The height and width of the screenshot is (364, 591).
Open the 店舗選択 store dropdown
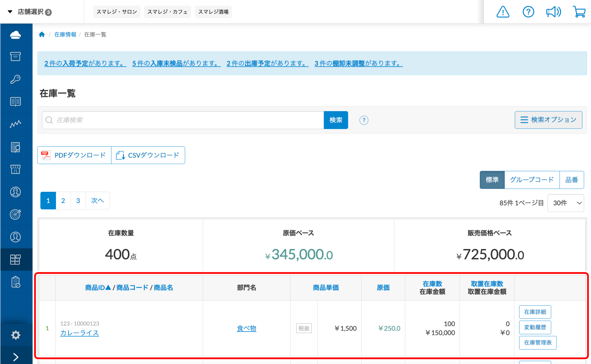pyautogui.click(x=30, y=12)
